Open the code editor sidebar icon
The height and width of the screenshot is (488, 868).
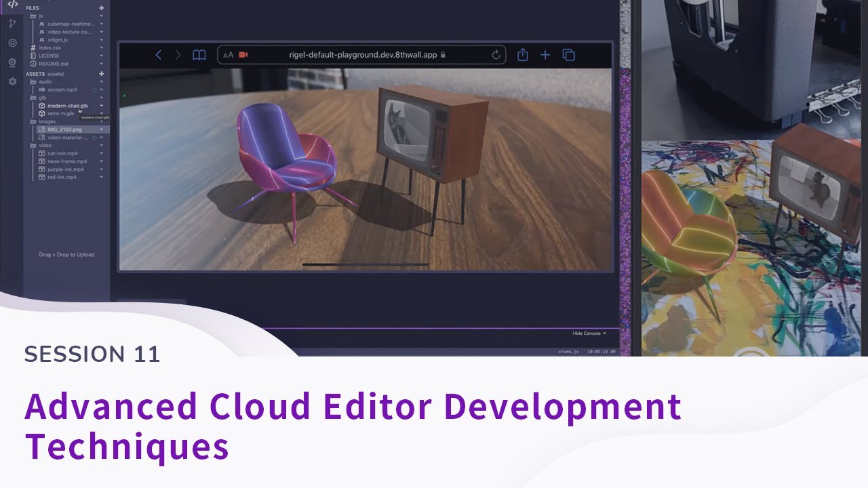(12, 4)
